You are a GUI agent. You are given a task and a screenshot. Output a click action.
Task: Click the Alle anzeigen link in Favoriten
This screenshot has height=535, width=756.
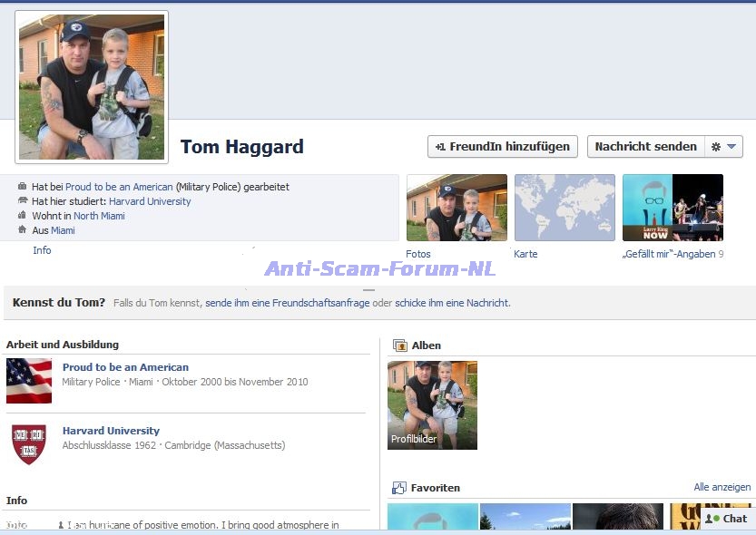coord(722,488)
